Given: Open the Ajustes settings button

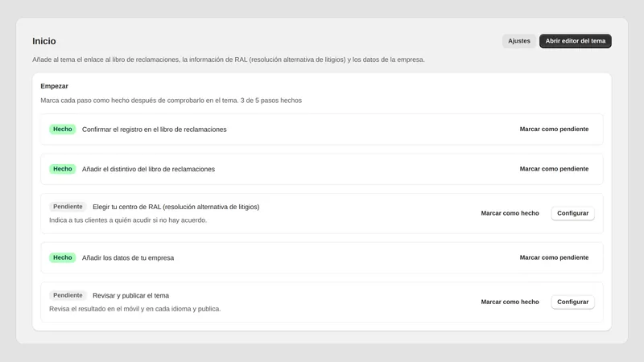Looking at the screenshot, I should coord(518,41).
